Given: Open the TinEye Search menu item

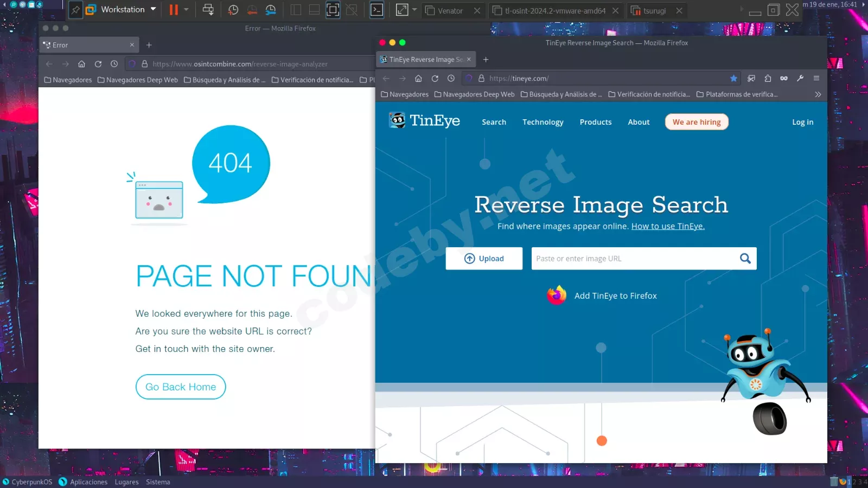Looking at the screenshot, I should point(494,122).
